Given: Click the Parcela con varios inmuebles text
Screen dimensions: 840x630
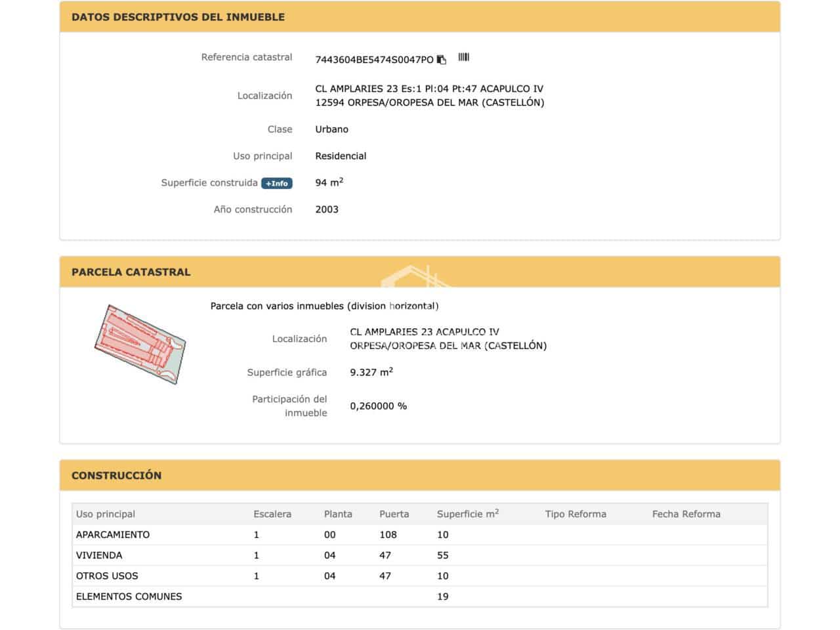Looking at the screenshot, I should point(325,306).
